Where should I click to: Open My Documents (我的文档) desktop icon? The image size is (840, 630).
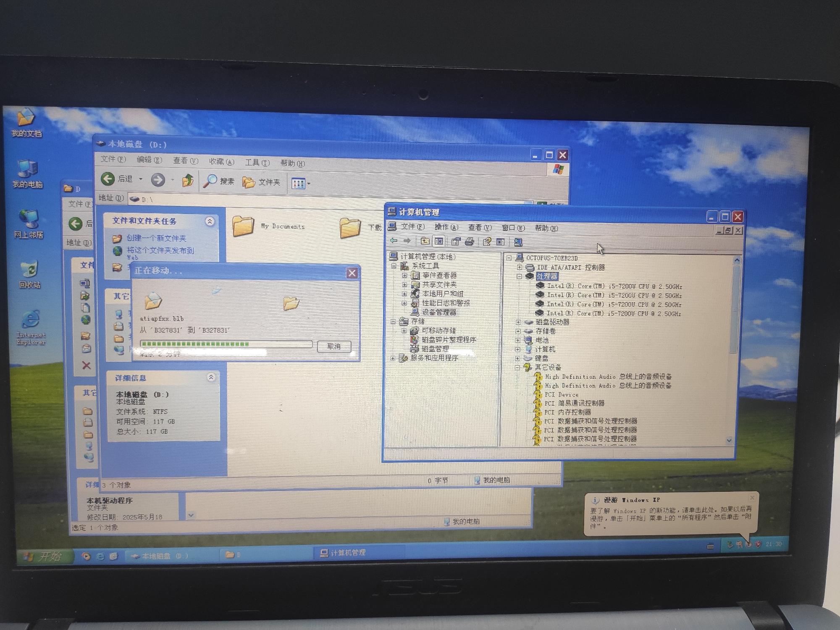pyautogui.click(x=26, y=122)
